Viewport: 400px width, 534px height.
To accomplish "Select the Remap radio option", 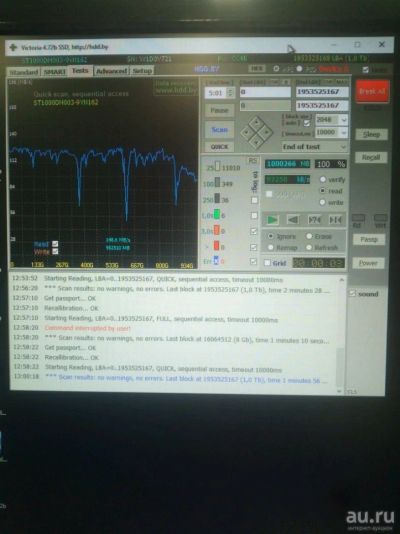I will 271,248.
